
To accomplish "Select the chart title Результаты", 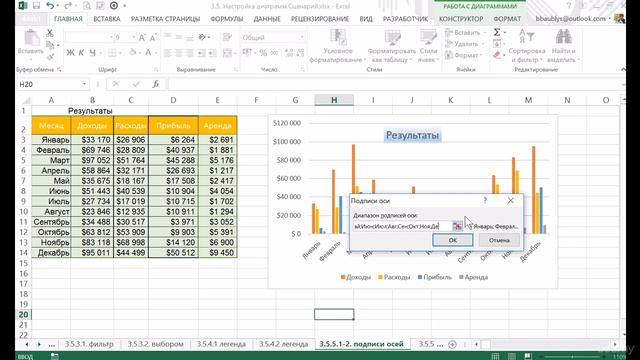I will point(412,135).
